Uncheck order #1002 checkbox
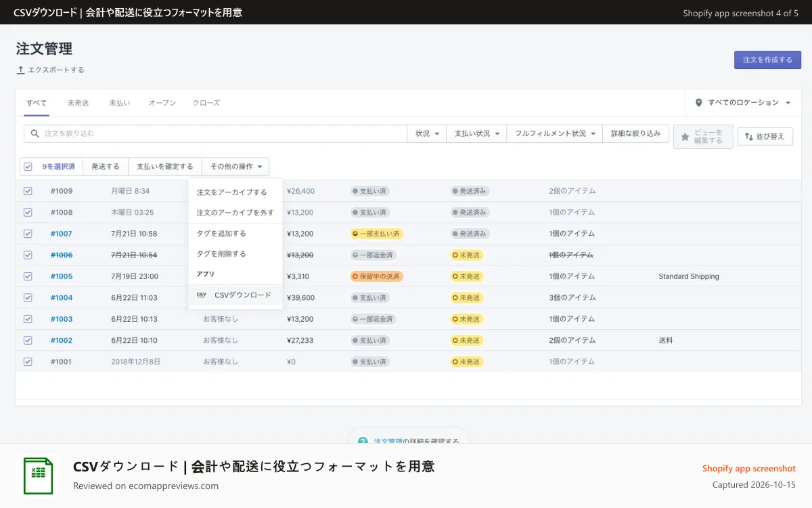The height and width of the screenshot is (508, 812). tap(28, 341)
